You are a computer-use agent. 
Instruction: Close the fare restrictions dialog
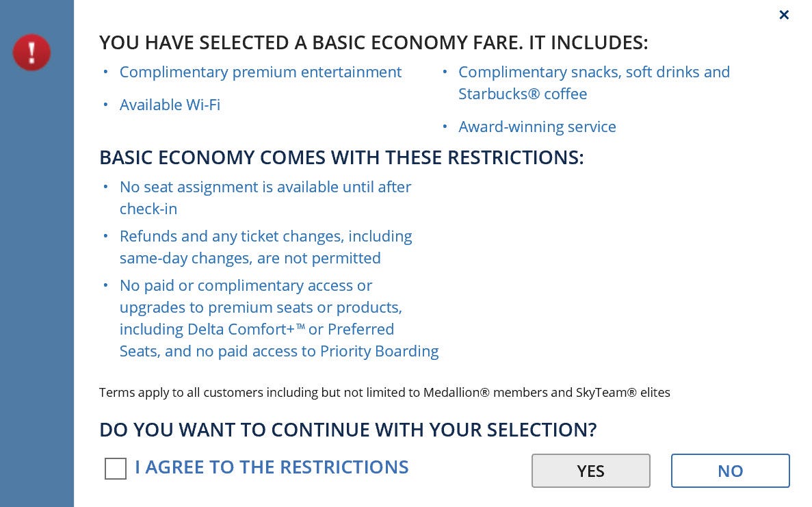784,15
